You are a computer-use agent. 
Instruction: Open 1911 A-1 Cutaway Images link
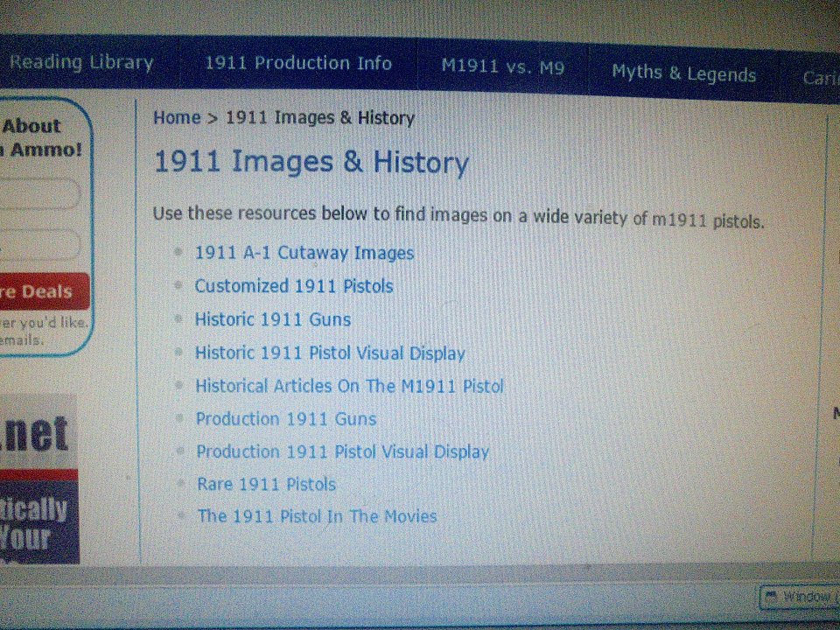304,252
